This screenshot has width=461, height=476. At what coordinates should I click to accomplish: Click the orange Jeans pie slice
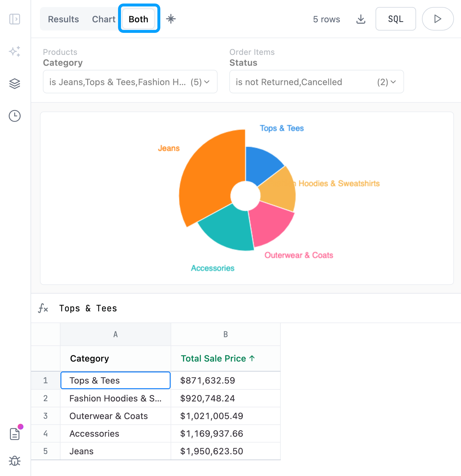208,176
